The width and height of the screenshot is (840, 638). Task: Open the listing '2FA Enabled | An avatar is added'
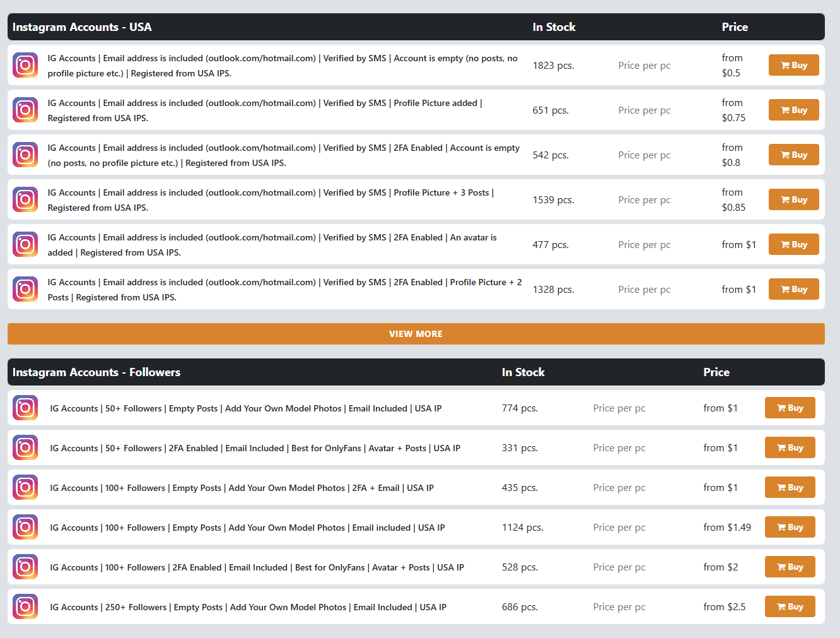pos(272,245)
